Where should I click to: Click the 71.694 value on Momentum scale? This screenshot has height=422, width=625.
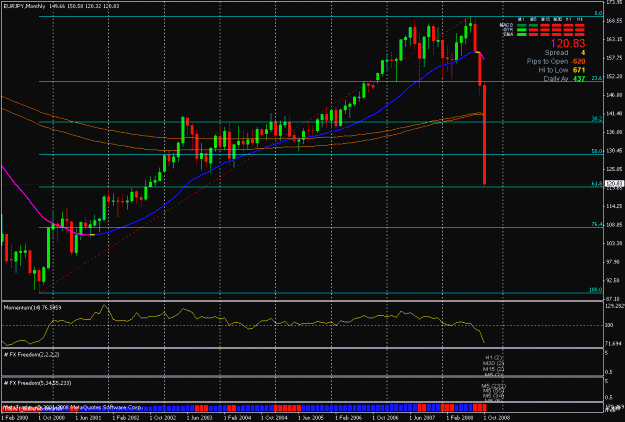pyautogui.click(x=613, y=343)
